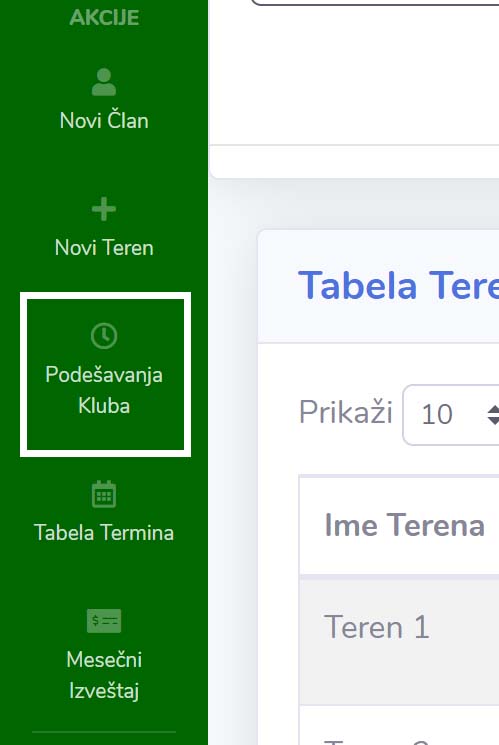Select the Novi Teren menu label
Screen dimensions: 499x745
pos(104,248)
